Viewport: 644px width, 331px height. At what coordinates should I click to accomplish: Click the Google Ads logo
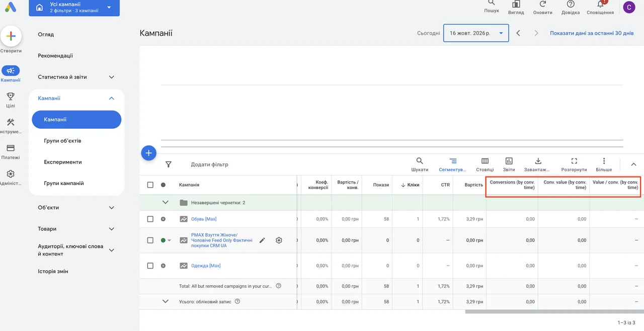pyautogui.click(x=11, y=7)
